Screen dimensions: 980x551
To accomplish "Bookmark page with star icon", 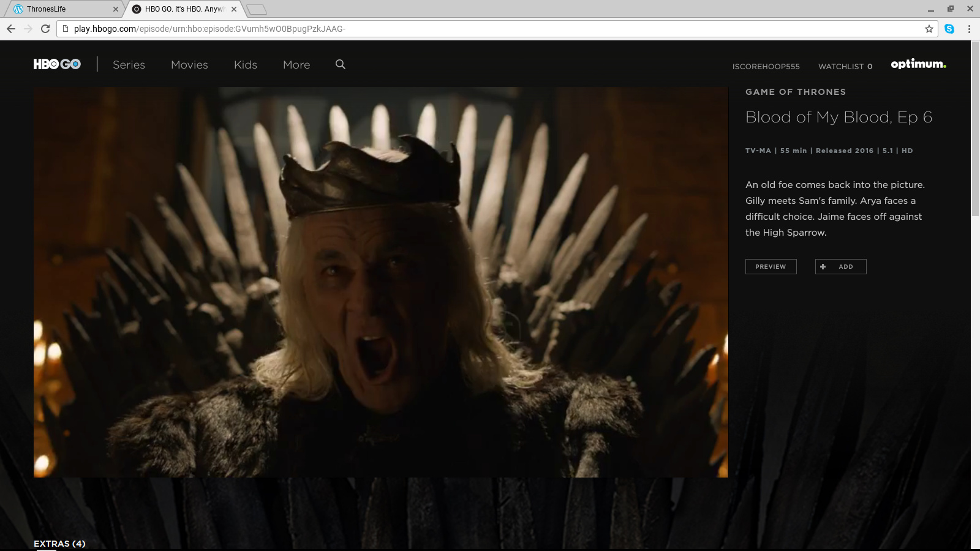I will [929, 29].
